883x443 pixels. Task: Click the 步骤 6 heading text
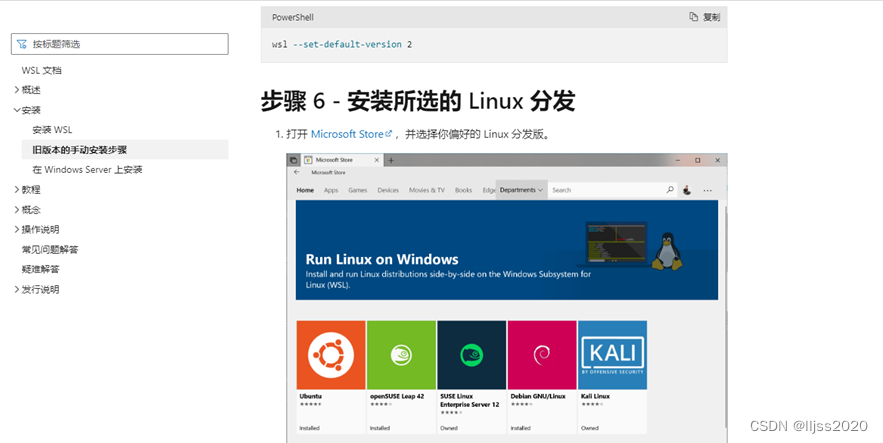[x=417, y=101]
